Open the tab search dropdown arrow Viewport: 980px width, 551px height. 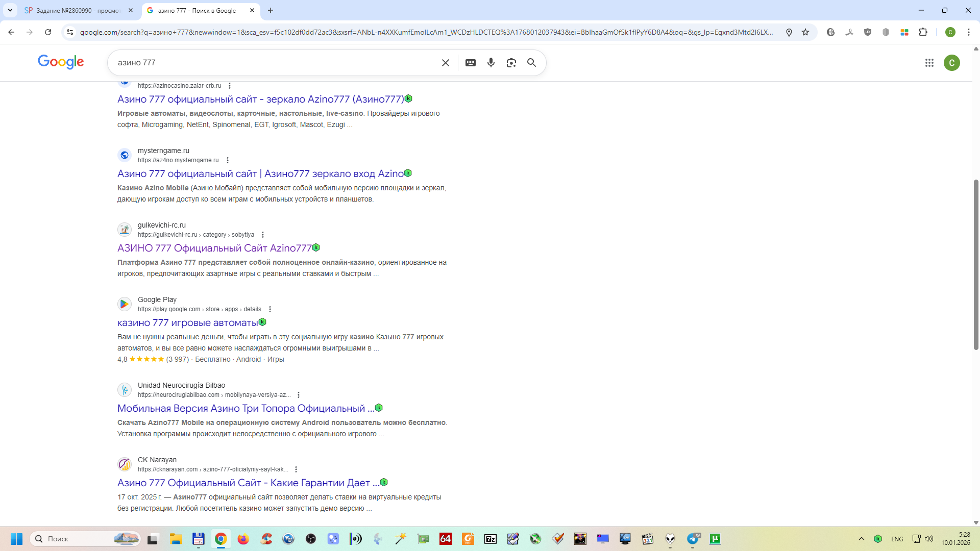10,10
